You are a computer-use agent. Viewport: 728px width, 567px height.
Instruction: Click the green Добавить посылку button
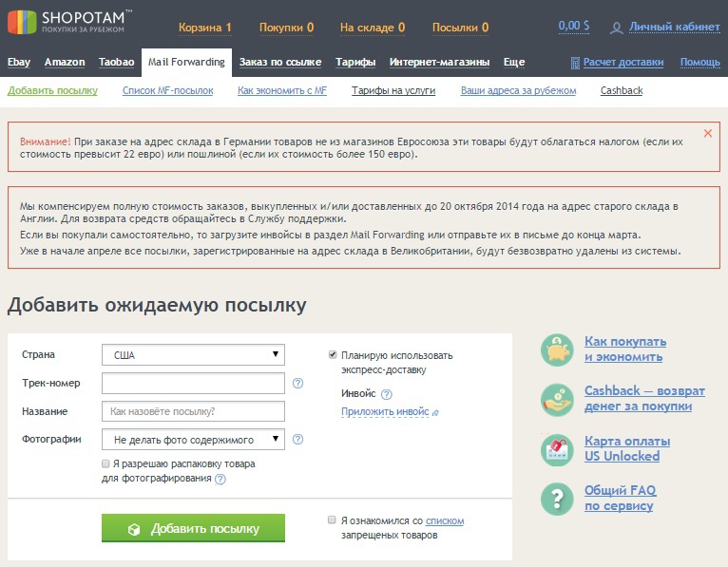click(x=193, y=528)
